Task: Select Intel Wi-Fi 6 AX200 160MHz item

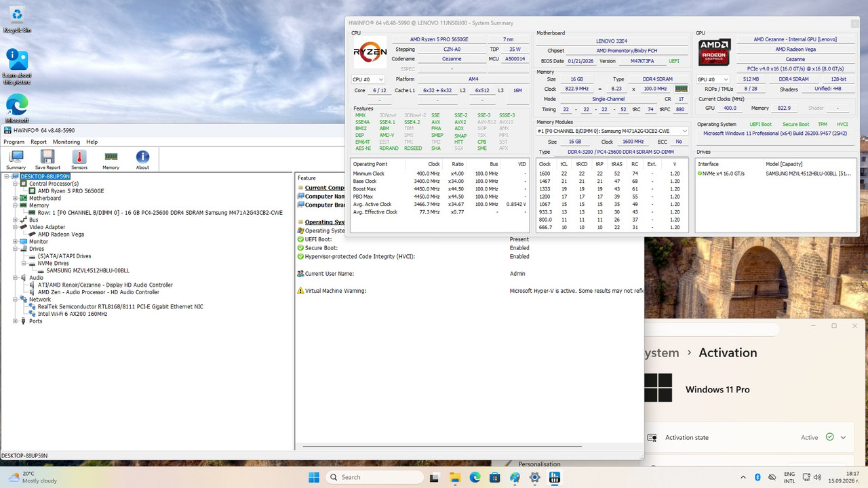Action: 73,314
